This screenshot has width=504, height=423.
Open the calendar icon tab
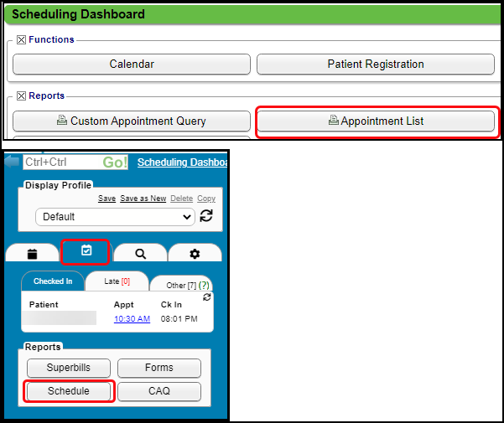[x=33, y=253]
